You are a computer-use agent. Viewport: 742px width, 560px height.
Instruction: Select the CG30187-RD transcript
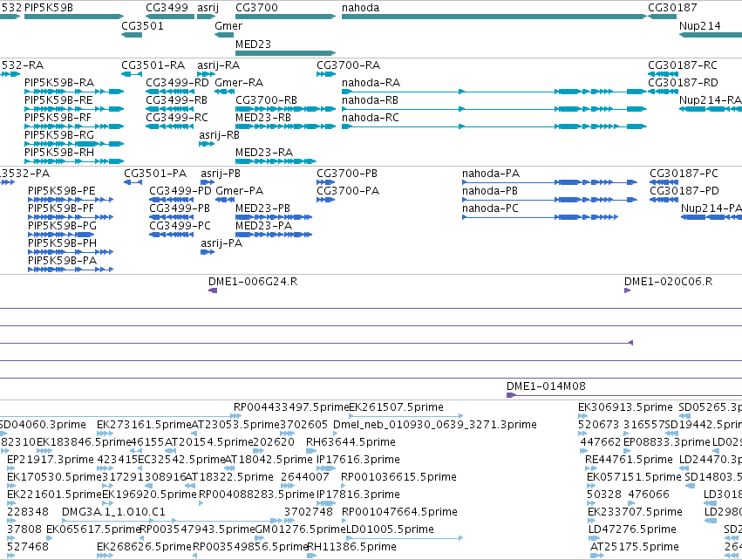[663, 92]
